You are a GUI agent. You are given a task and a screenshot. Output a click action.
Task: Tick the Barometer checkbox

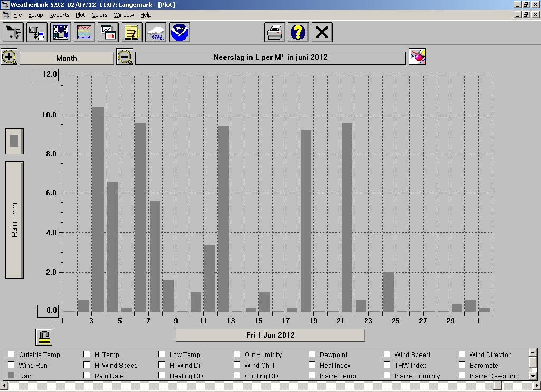[462, 365]
